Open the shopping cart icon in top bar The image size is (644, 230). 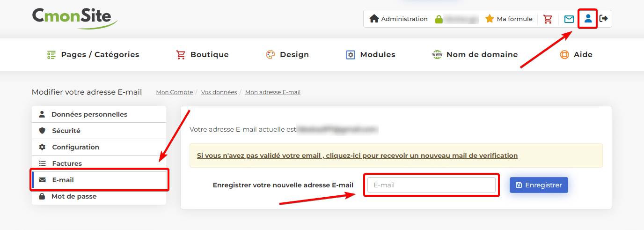548,19
